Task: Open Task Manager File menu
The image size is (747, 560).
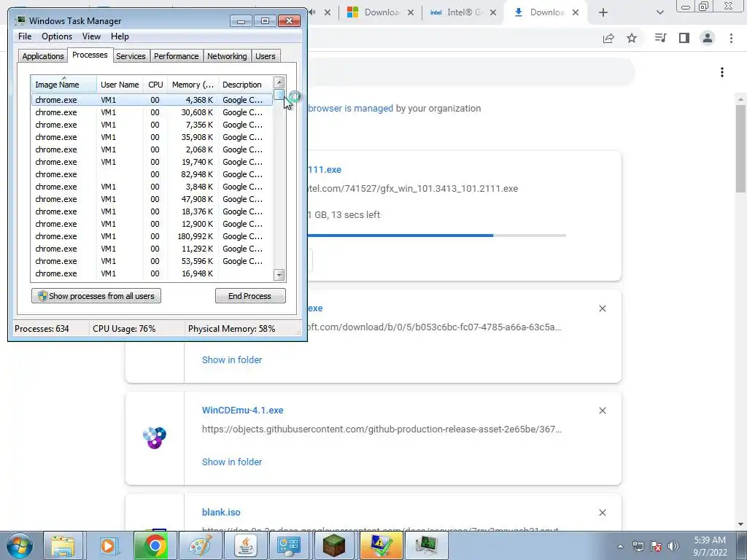Action: (25, 36)
